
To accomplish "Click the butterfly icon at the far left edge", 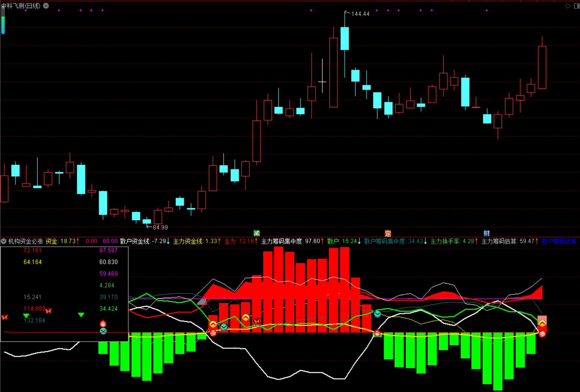I will pyautogui.click(x=4, y=317).
